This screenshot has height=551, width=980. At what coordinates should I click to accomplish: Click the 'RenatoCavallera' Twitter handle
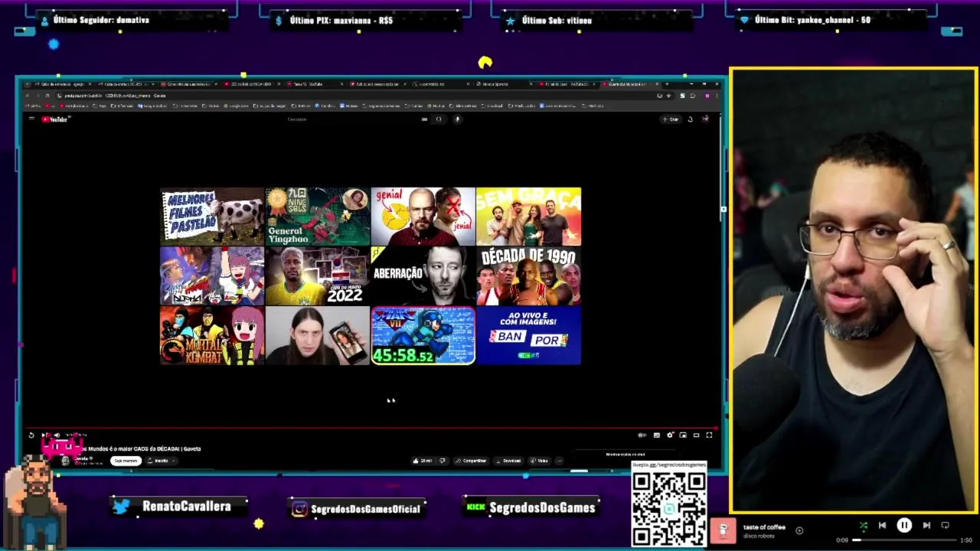[186, 507]
